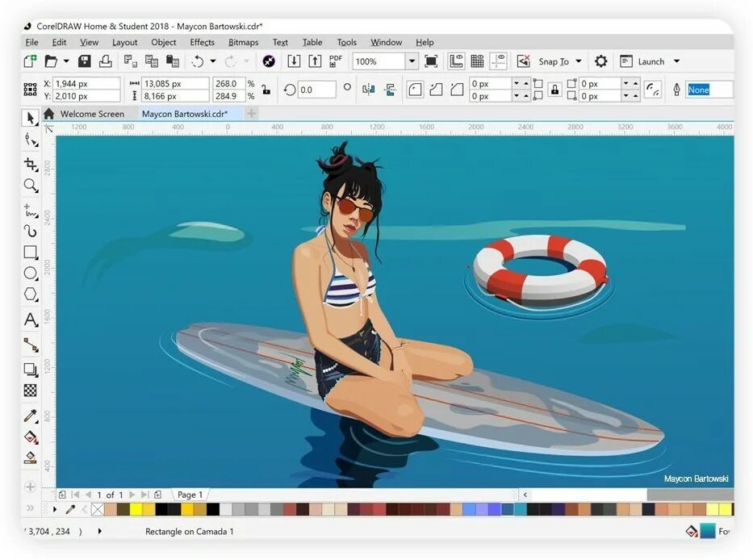Open the Bitmaps menu

coord(244,42)
